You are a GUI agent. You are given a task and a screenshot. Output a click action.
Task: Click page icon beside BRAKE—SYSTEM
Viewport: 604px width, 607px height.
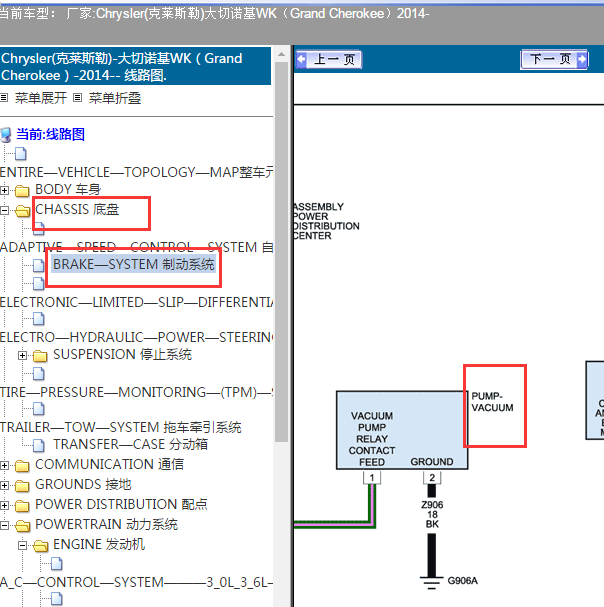[x=39, y=265]
